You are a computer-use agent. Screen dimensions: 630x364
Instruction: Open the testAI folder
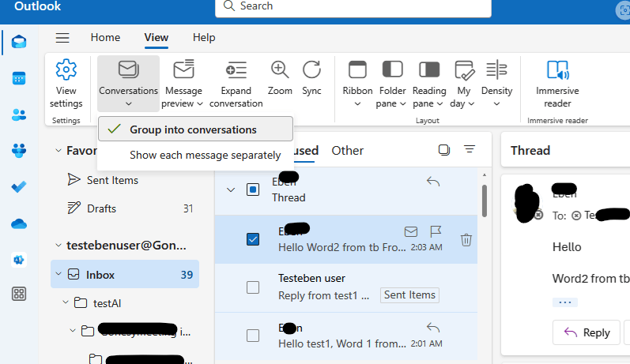[107, 303]
